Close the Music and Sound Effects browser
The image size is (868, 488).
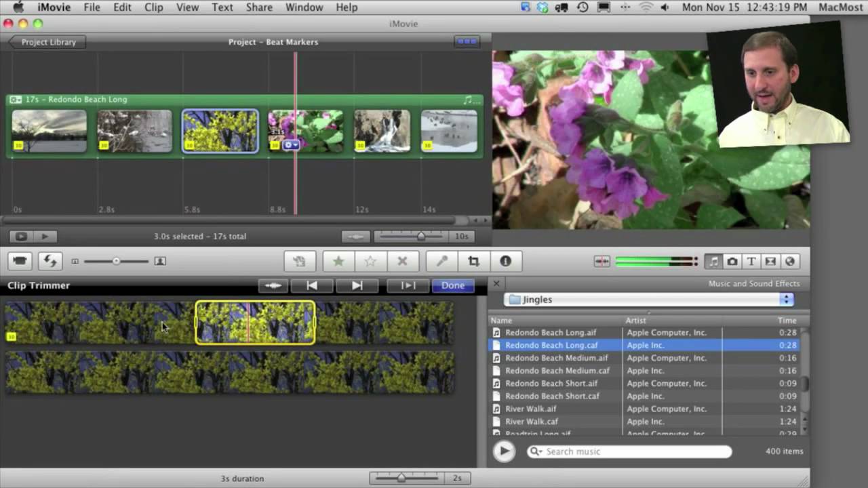point(496,284)
